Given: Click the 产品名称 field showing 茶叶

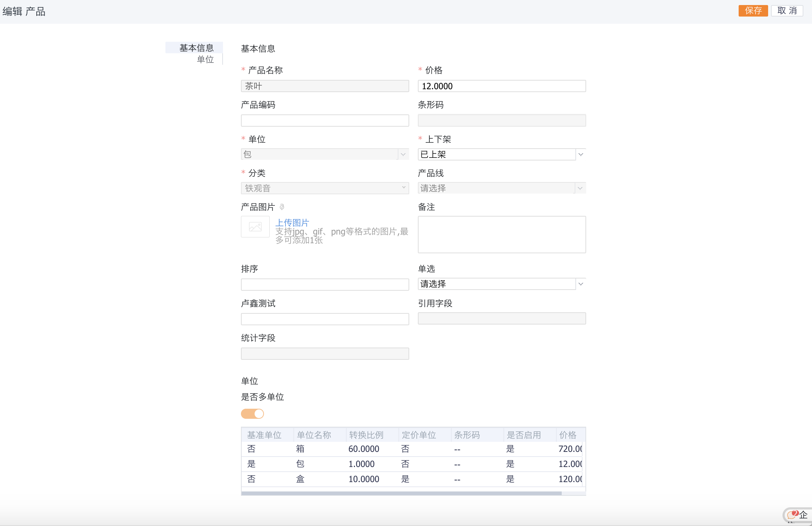Looking at the screenshot, I should (325, 86).
